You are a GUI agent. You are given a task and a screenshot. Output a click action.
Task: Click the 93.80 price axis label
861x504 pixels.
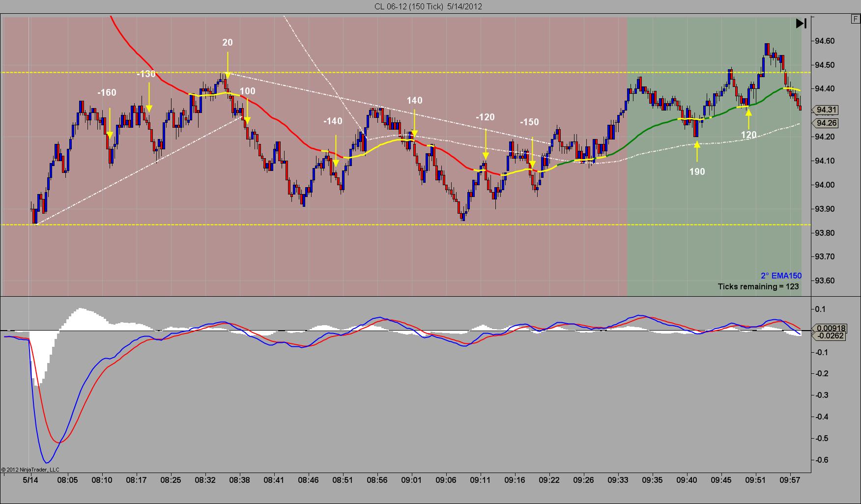pyautogui.click(x=824, y=233)
